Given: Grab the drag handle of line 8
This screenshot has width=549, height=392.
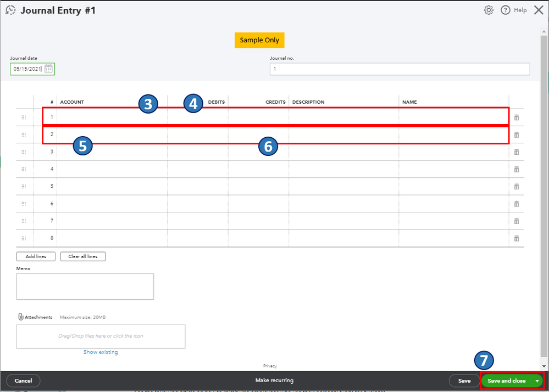Looking at the screenshot, I should tap(24, 238).
